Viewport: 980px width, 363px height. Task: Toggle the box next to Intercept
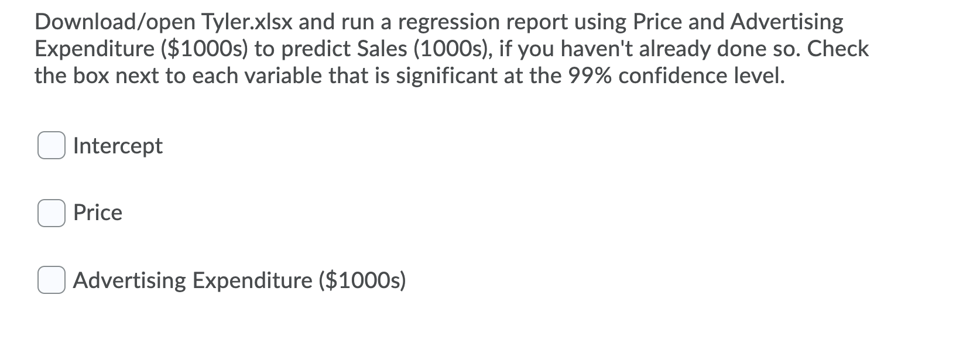coord(50,146)
